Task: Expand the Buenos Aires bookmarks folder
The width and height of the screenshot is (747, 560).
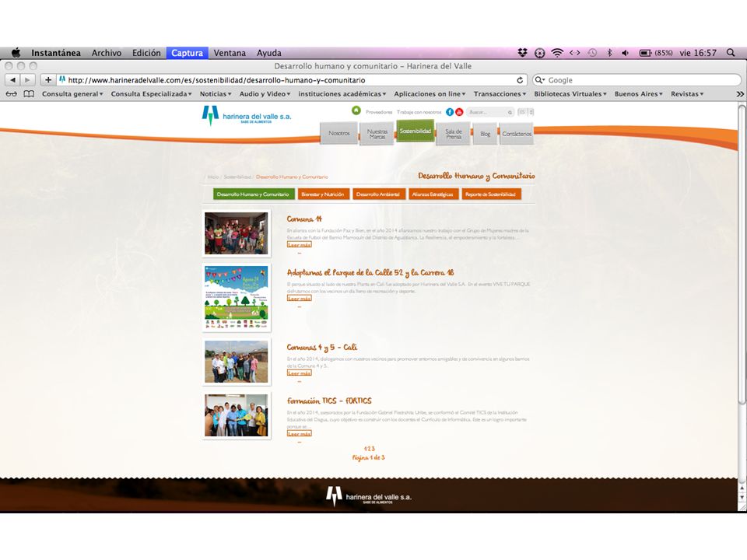Action: pyautogui.click(x=638, y=94)
